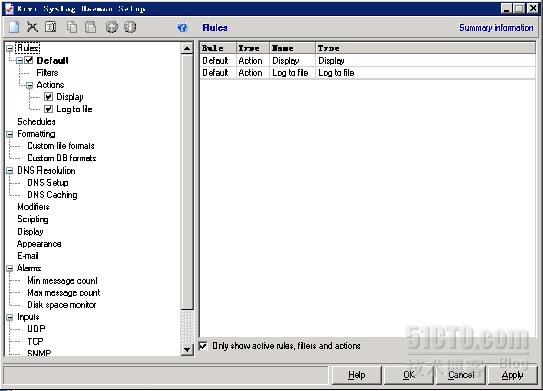The width and height of the screenshot is (543, 391).
Task: Open UDP input settings
Action: [36, 329]
